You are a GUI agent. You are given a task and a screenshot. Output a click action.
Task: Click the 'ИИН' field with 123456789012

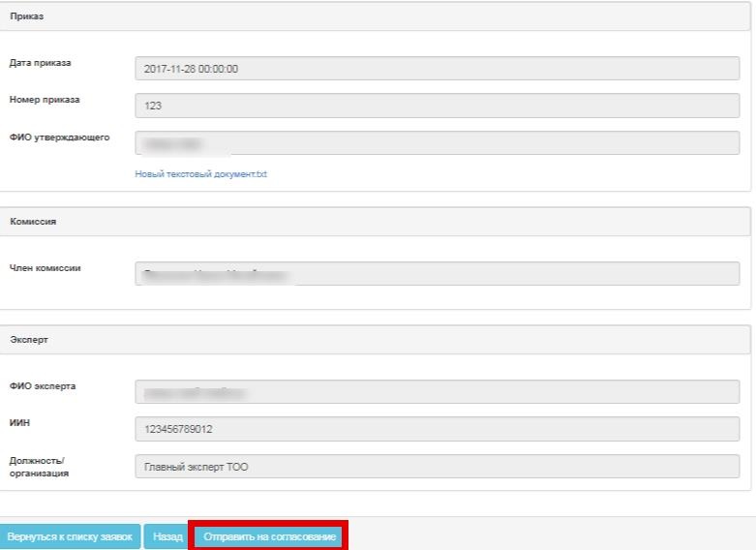[x=437, y=429]
